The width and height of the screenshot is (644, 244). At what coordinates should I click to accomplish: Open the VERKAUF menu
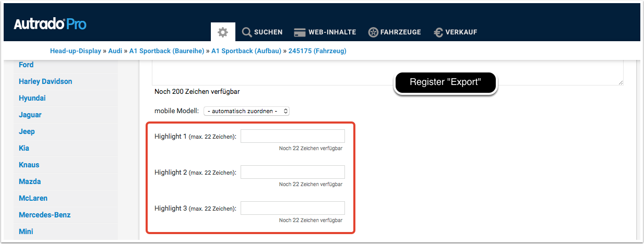[x=456, y=32]
